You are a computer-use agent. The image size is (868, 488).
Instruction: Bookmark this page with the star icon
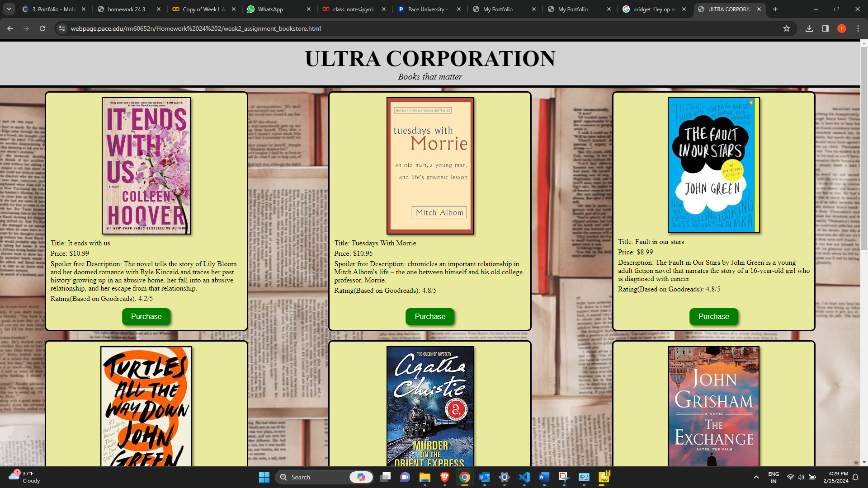787,28
